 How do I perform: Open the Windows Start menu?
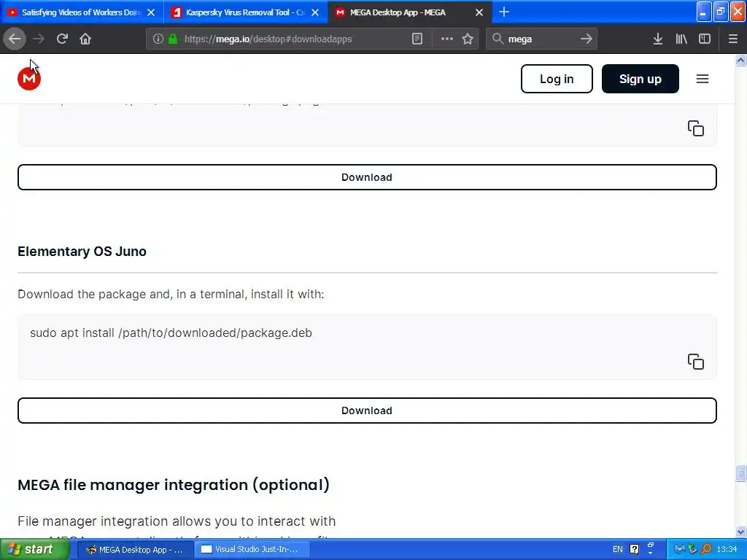pos(34,549)
